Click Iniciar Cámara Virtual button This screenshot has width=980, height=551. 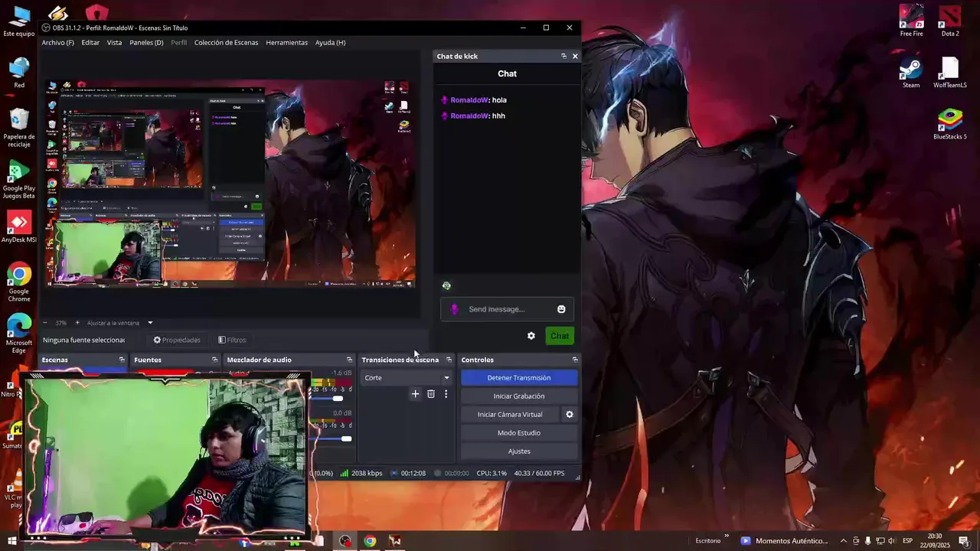coord(510,415)
